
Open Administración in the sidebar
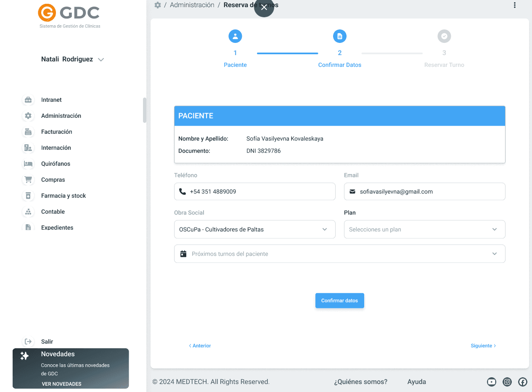click(x=61, y=116)
